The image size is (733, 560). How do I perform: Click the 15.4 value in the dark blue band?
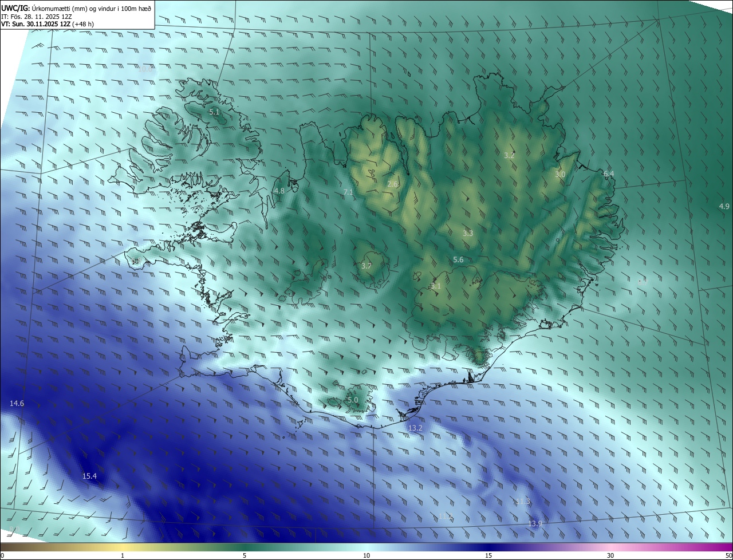[x=89, y=476]
